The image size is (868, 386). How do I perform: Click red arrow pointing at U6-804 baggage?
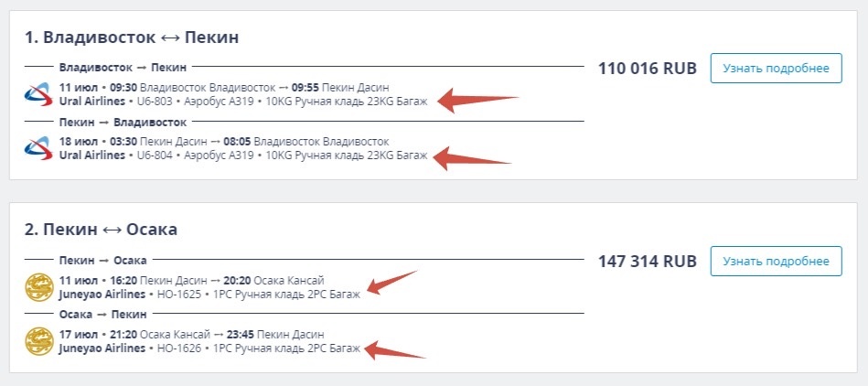pyautogui.click(x=473, y=158)
